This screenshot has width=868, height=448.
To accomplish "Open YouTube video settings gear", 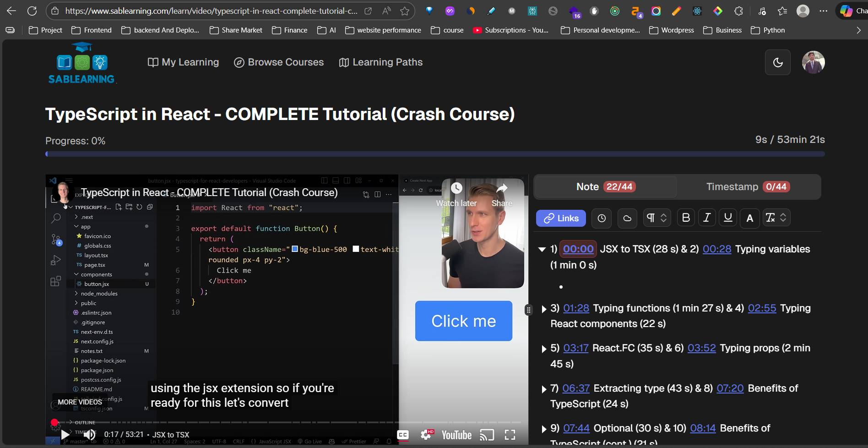I will point(427,434).
